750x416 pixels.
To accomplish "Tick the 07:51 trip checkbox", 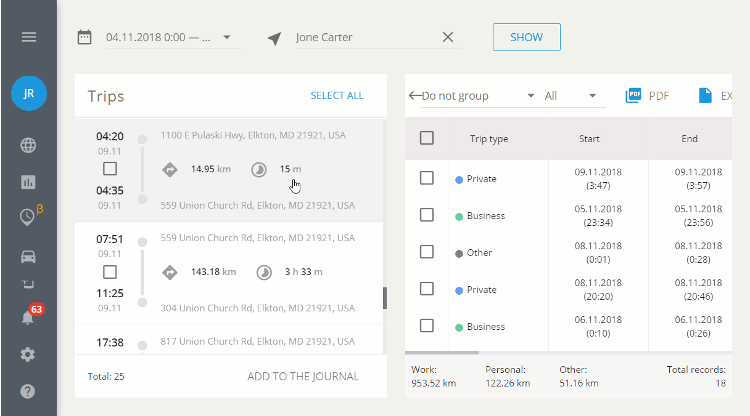I will coord(110,272).
